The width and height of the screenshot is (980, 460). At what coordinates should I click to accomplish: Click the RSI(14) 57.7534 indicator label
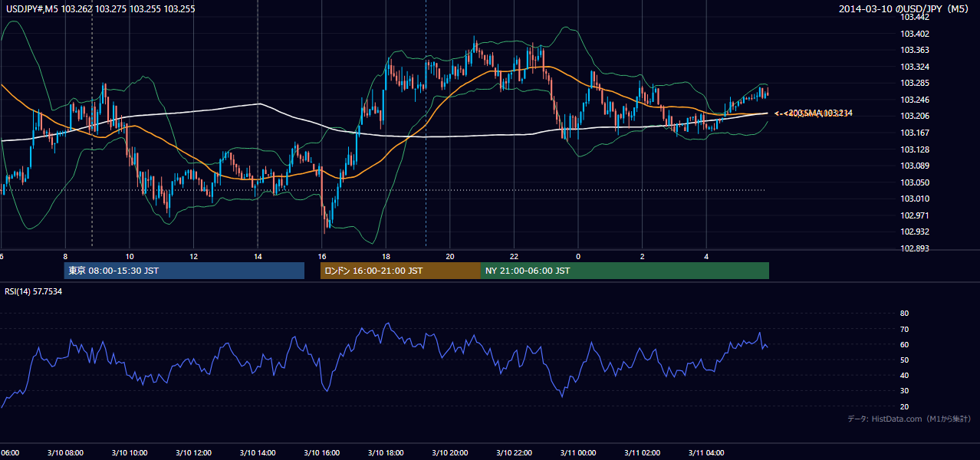coord(34,291)
